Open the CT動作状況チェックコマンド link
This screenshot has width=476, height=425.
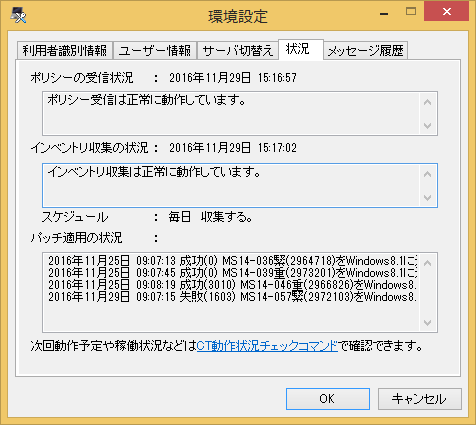click(267, 346)
